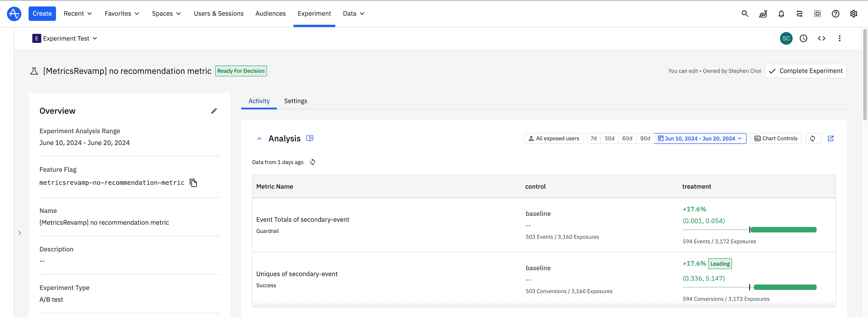Open the settings gear icon
The height and width of the screenshot is (317, 868).
click(853, 13)
